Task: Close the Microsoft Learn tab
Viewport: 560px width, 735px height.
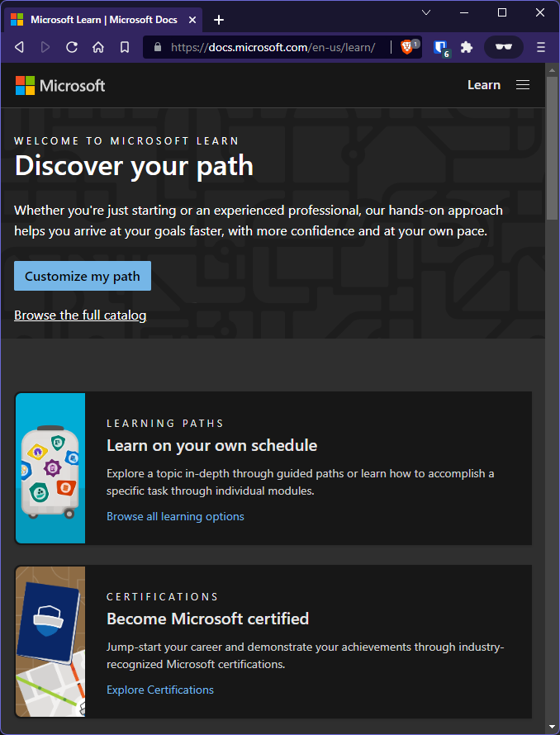Action: [x=192, y=20]
